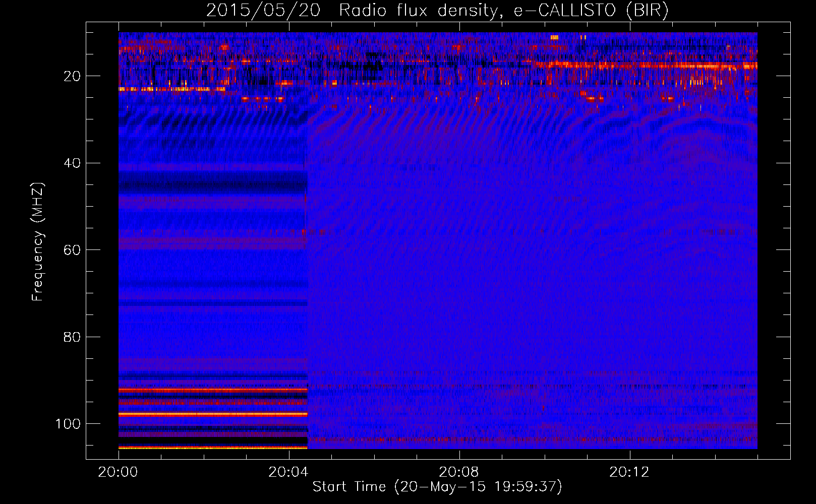Click the 20:12 time tick label
The width and height of the screenshot is (816, 504).
pos(629,472)
